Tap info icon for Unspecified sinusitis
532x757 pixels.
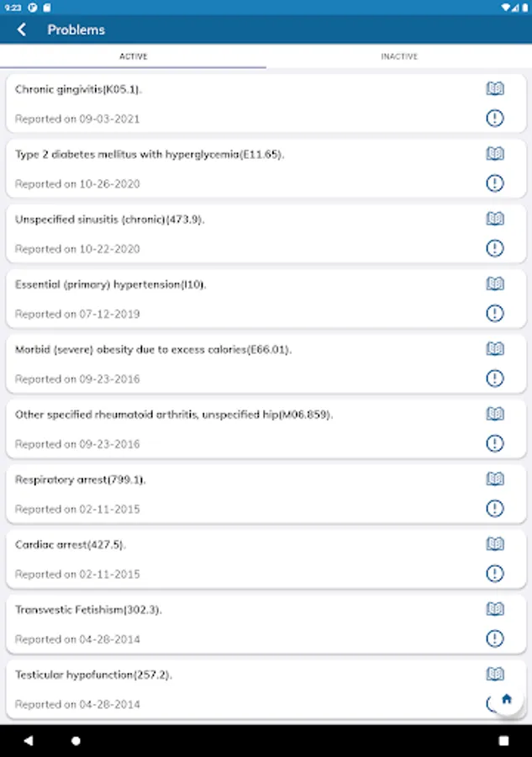click(x=495, y=248)
